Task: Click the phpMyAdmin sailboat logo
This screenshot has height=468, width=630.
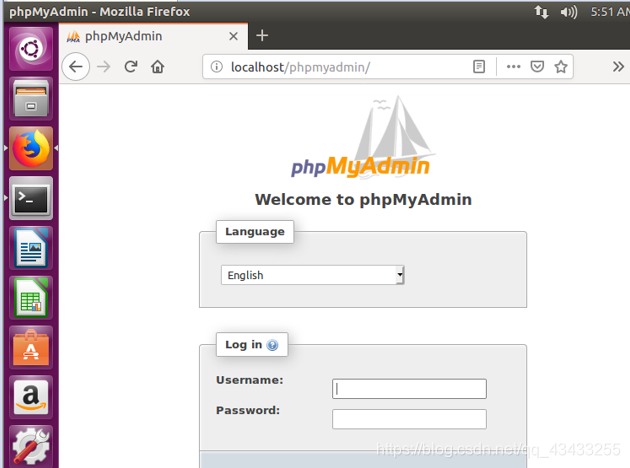Action: click(x=361, y=137)
